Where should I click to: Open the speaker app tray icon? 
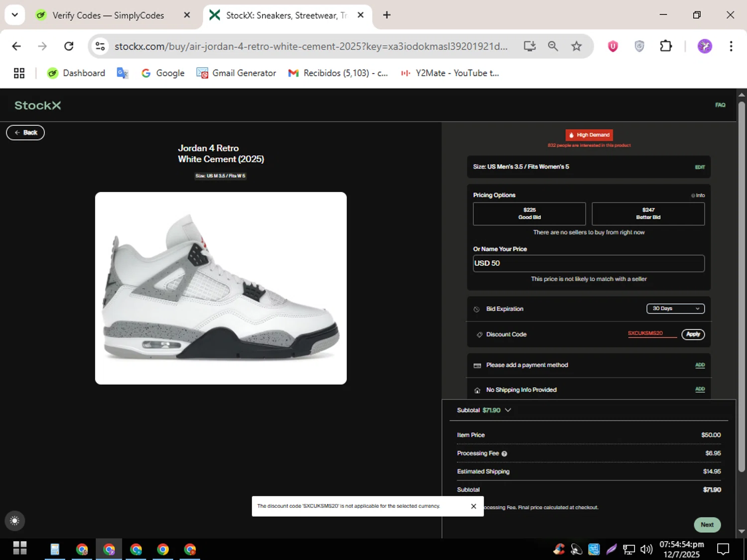click(x=576, y=549)
